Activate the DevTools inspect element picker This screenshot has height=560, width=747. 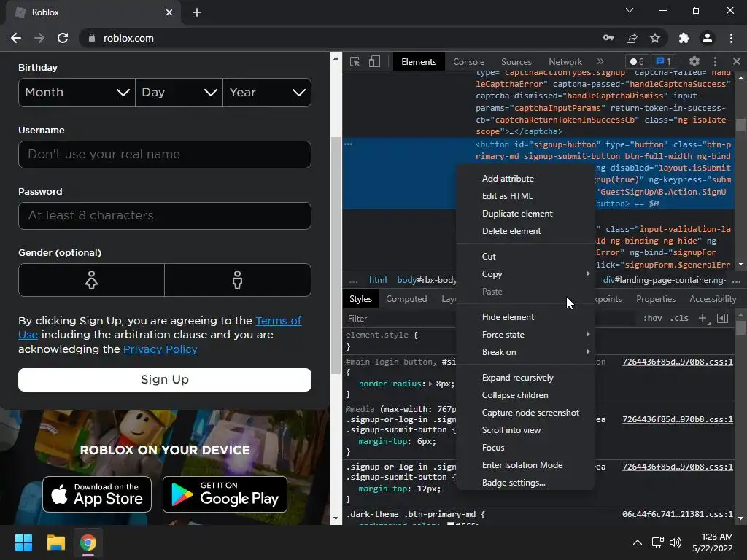[x=355, y=61]
